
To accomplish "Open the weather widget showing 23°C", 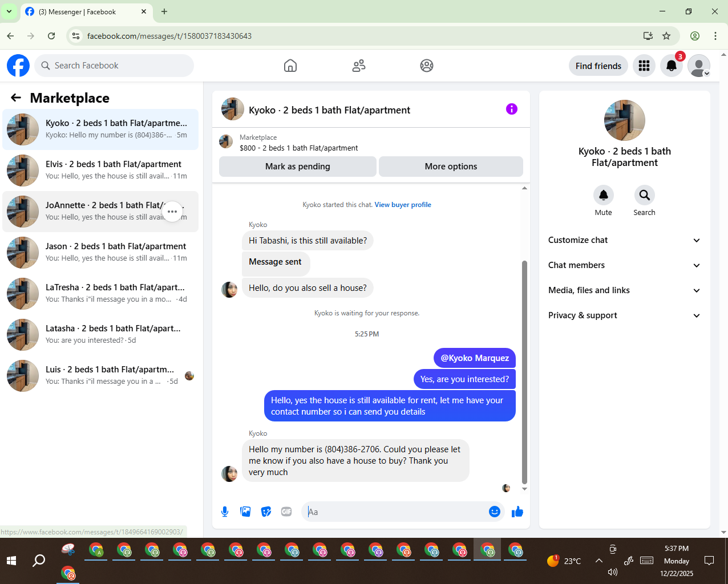I will coord(564,561).
